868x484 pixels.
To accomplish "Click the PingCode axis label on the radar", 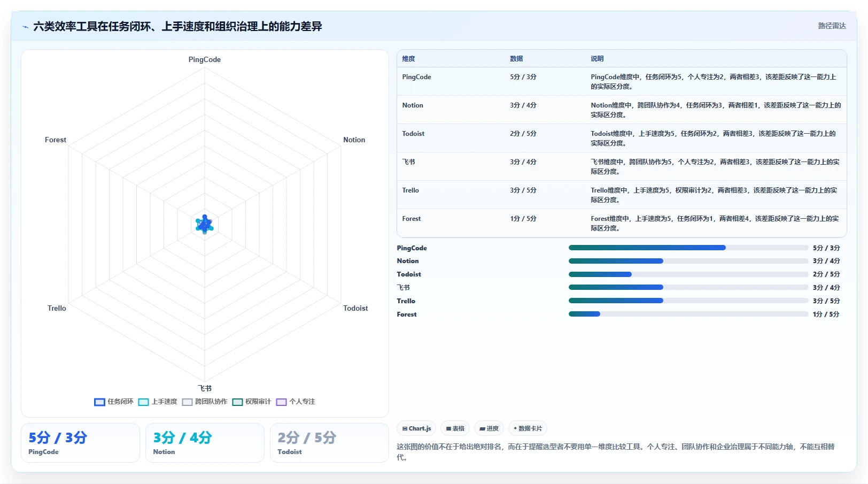I will (205, 59).
